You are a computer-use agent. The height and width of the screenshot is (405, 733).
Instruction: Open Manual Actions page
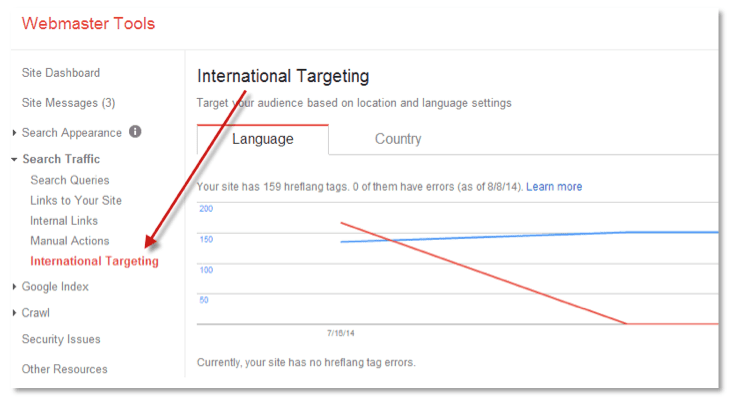tap(70, 241)
